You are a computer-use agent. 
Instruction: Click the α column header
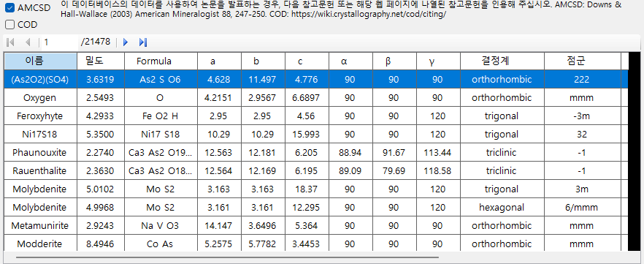pos(350,61)
